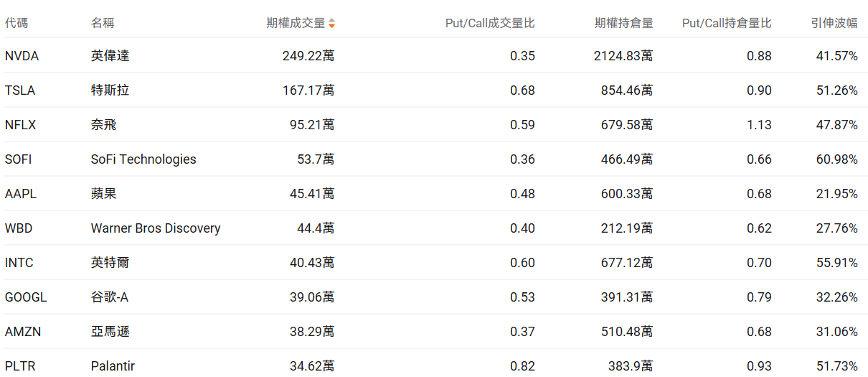
Task: Click the AMZN ticker code
Action: click(x=21, y=332)
